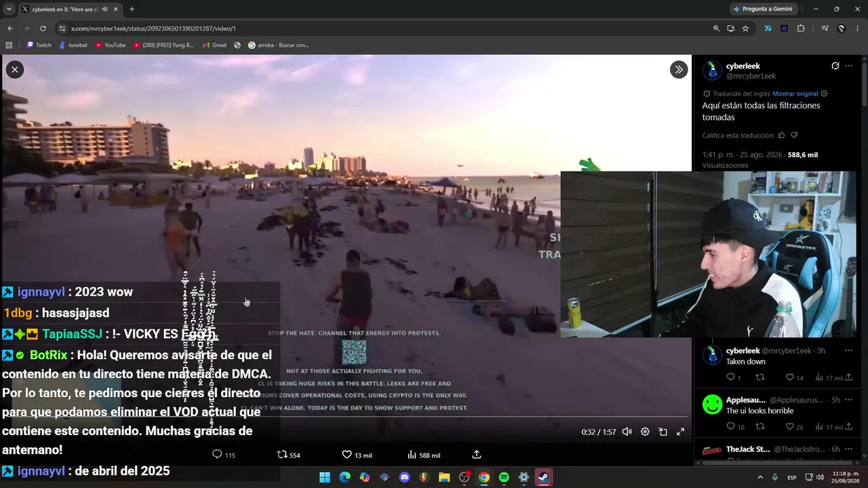The height and width of the screenshot is (488, 868).
Task: Open the search tabs dropdown in Chrome
Action: pos(9,9)
